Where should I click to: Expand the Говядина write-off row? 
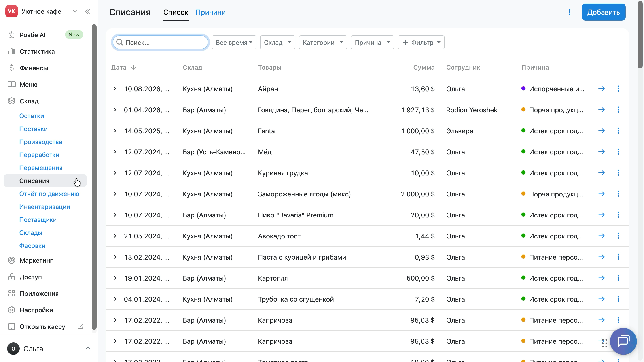click(115, 110)
